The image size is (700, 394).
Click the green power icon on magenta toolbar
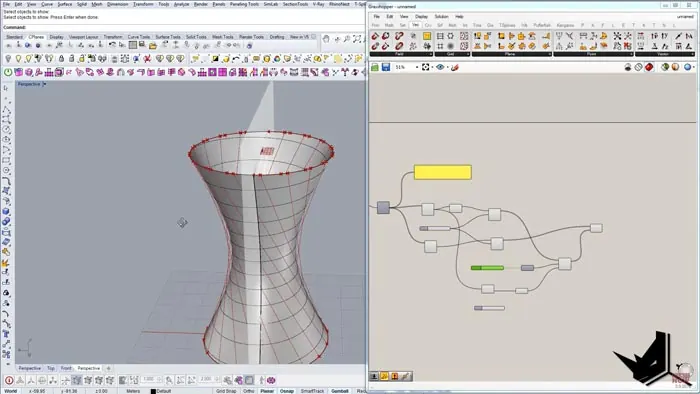pyautogui.click(x=8, y=72)
